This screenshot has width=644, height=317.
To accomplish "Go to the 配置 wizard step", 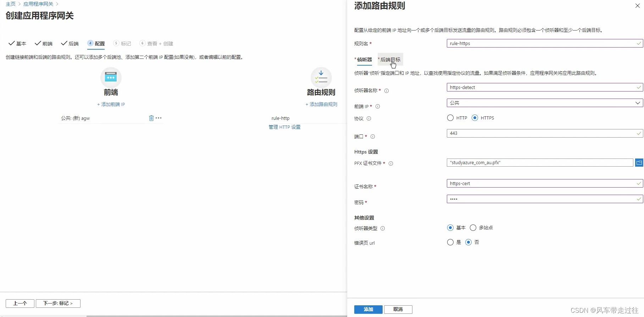I will [96, 44].
